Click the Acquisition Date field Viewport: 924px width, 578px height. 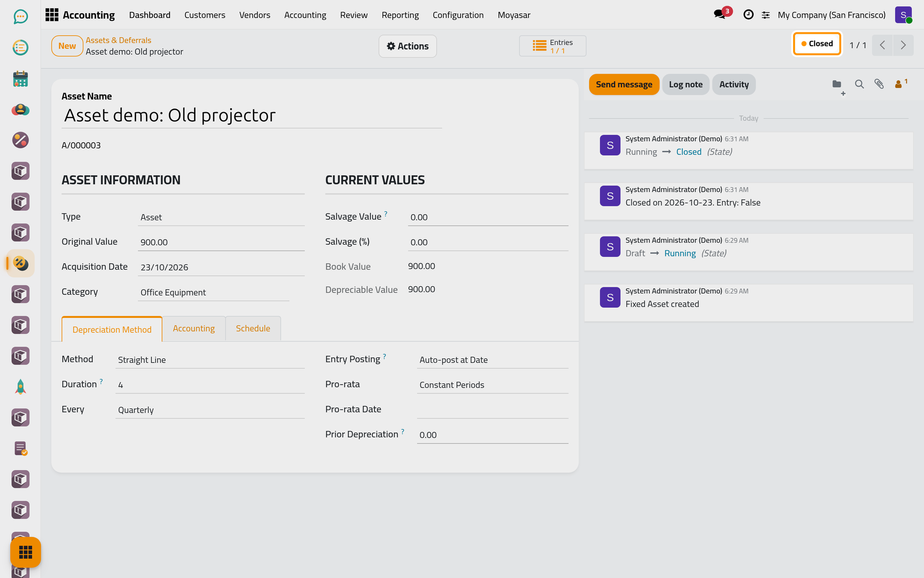click(221, 267)
